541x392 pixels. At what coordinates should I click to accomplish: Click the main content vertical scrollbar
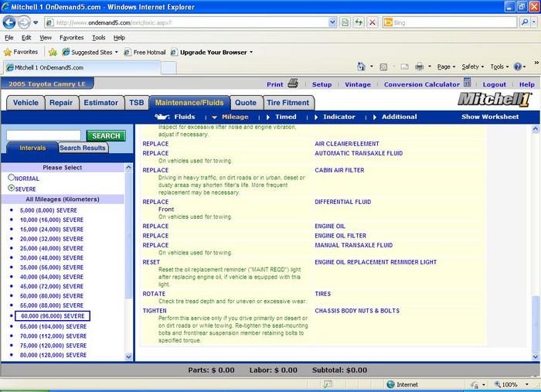pos(534,232)
